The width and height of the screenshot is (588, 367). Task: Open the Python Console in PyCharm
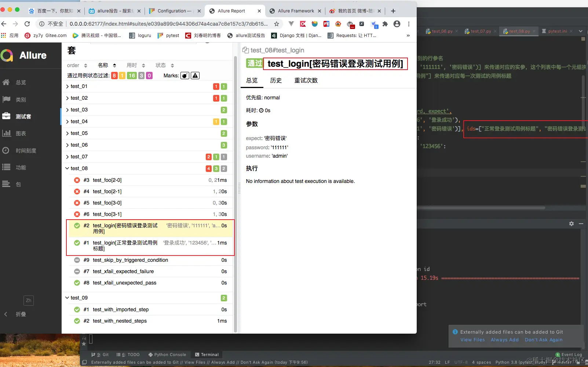pyautogui.click(x=167, y=355)
